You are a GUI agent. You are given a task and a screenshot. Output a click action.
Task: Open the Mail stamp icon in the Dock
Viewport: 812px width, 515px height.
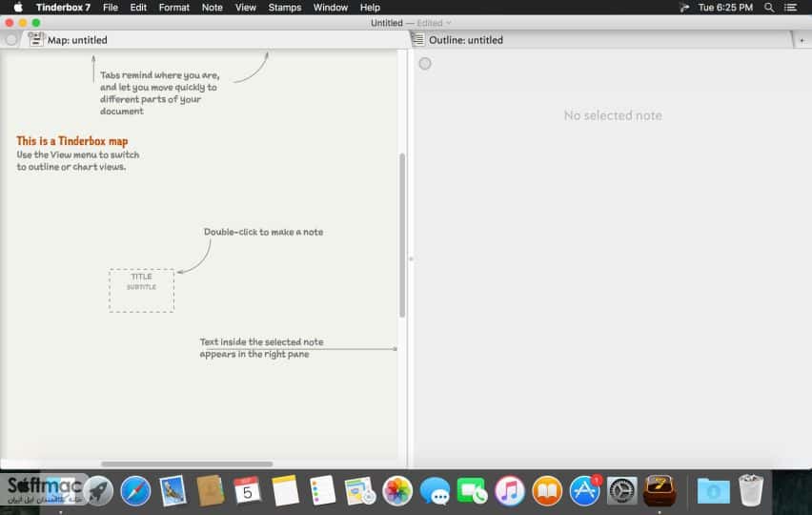[x=173, y=490]
